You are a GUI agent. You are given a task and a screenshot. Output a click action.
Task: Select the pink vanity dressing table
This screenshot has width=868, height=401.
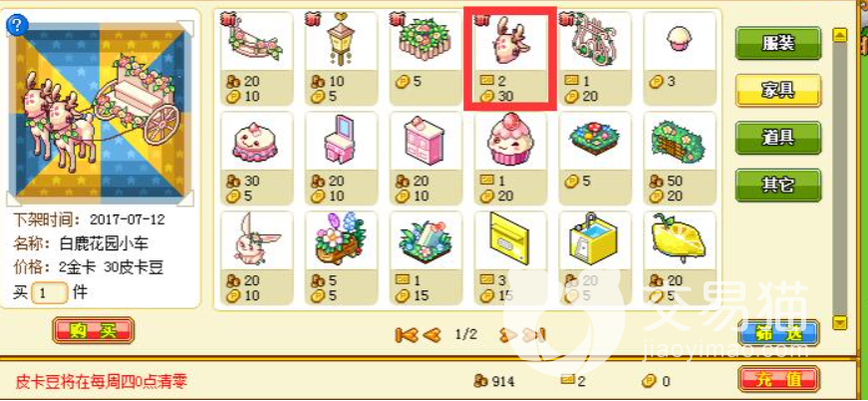(x=341, y=158)
